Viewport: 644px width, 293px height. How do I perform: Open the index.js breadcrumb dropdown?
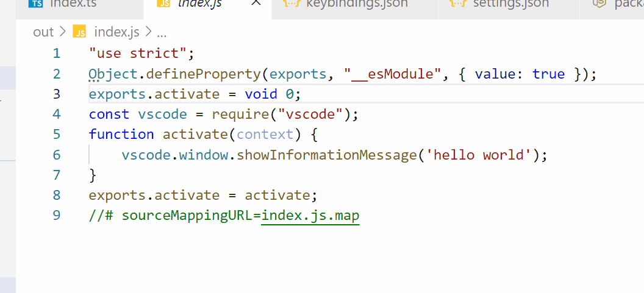117,32
